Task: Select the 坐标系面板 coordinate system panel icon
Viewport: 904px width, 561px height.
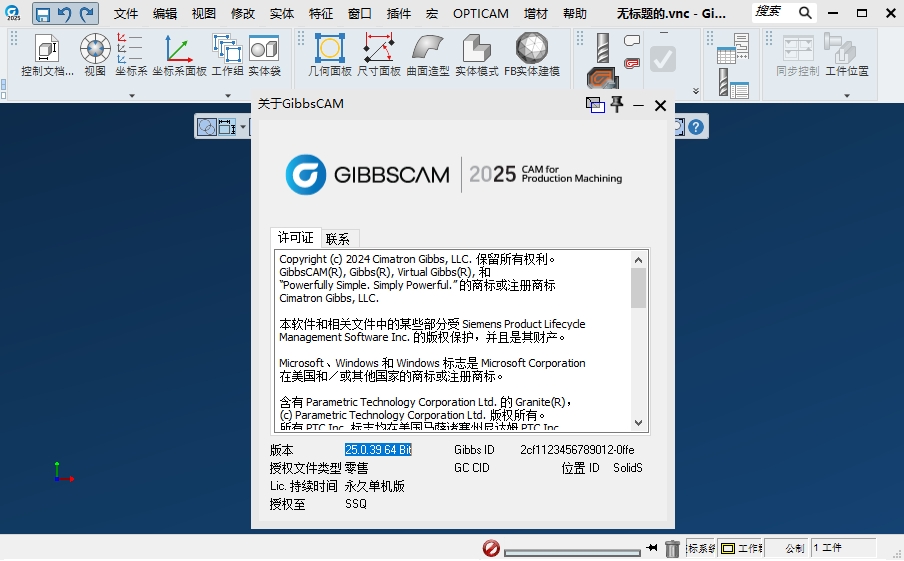Action: tap(179, 55)
